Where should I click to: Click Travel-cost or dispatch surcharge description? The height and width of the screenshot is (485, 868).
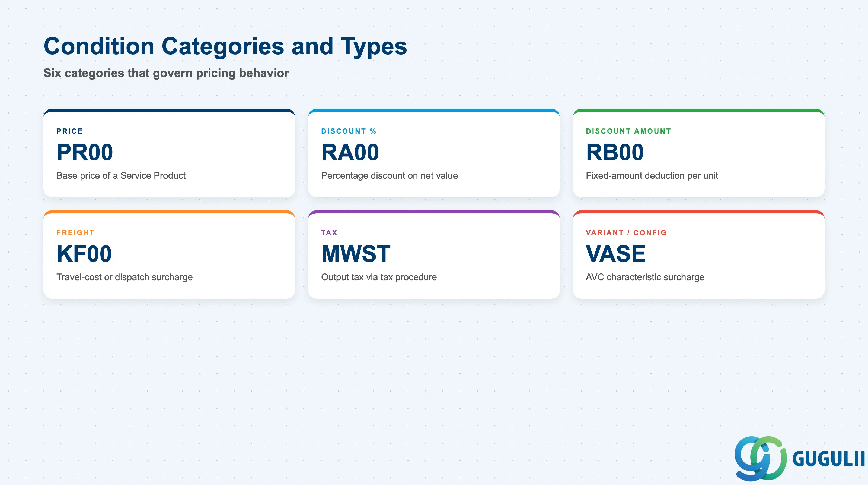[x=125, y=277]
